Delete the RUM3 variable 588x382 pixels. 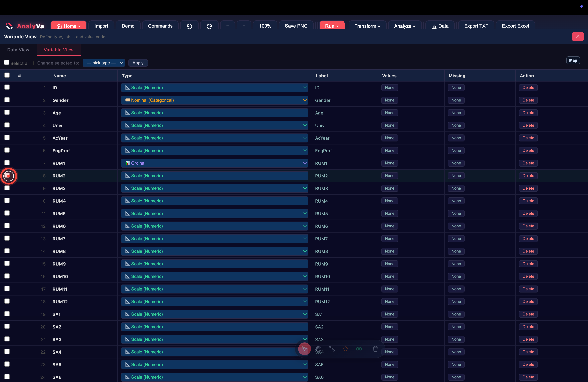pyautogui.click(x=528, y=188)
